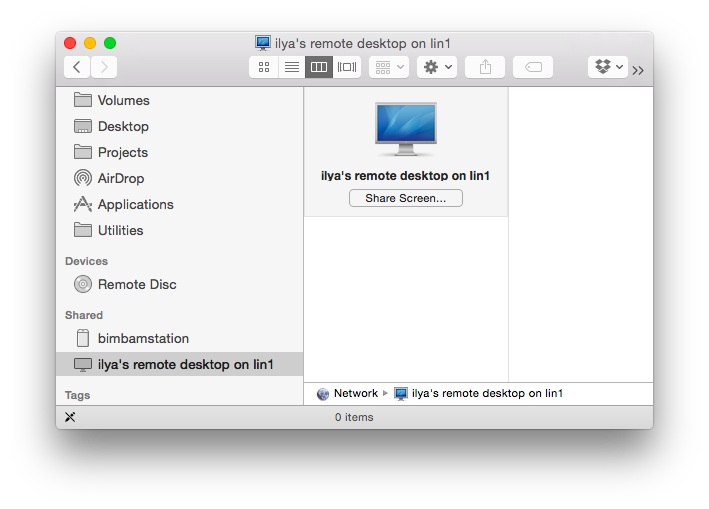Click the bimbamstation computer tower icon
This screenshot has width=709, height=509.
83,338
